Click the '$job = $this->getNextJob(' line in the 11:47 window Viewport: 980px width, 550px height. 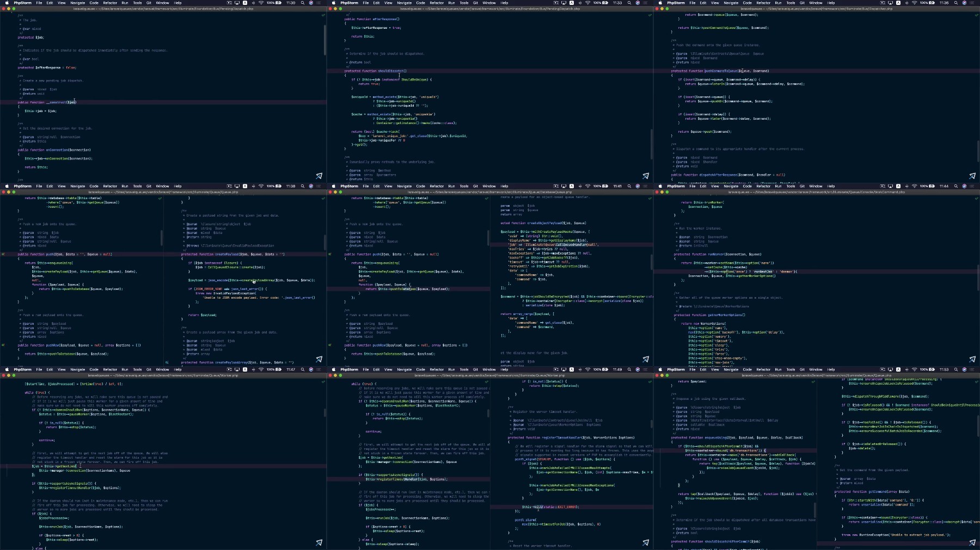pos(54,466)
